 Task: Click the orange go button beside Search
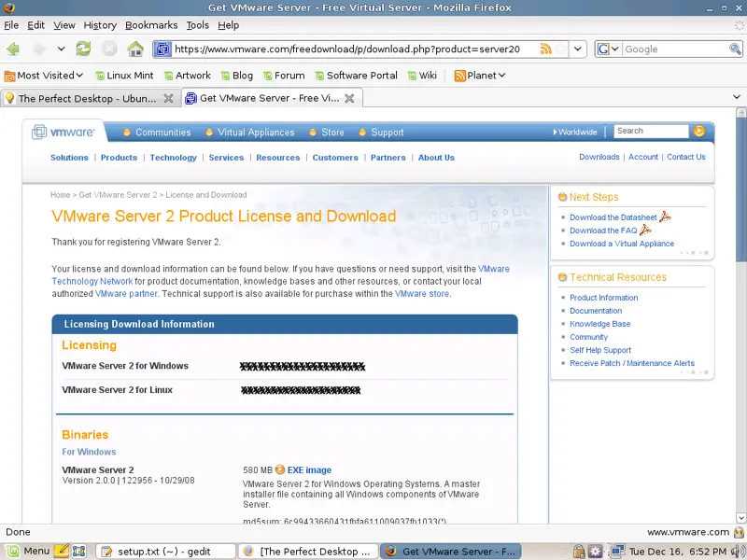[698, 131]
